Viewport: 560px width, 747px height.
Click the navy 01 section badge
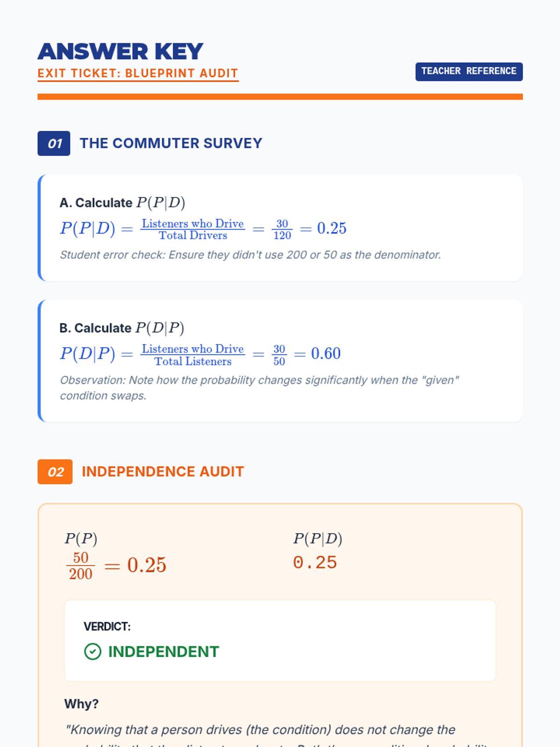54,143
